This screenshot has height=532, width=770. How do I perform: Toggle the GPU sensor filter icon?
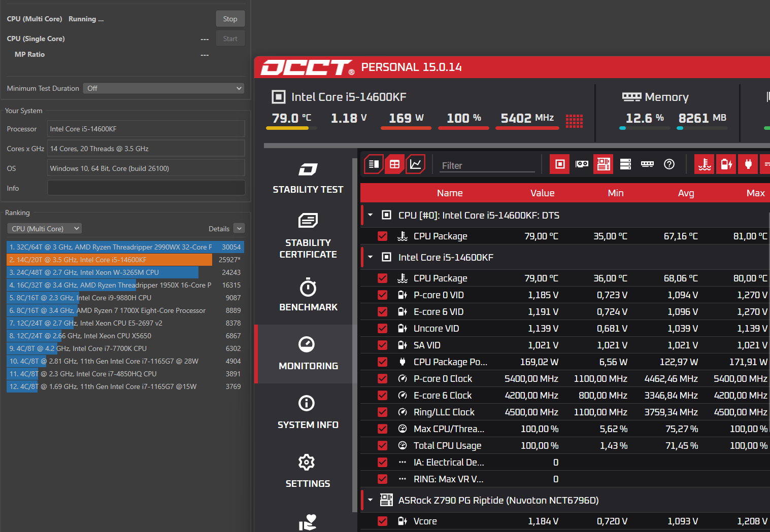click(x=582, y=164)
